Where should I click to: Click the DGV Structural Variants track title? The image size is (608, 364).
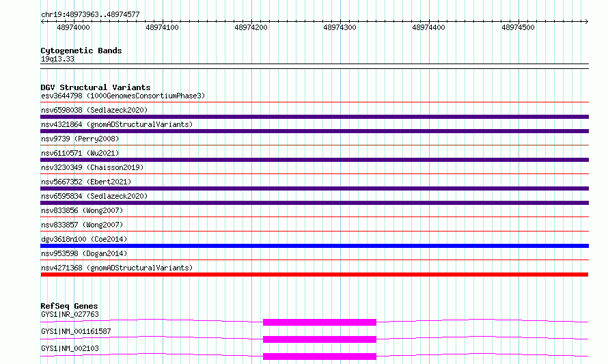coord(96,87)
